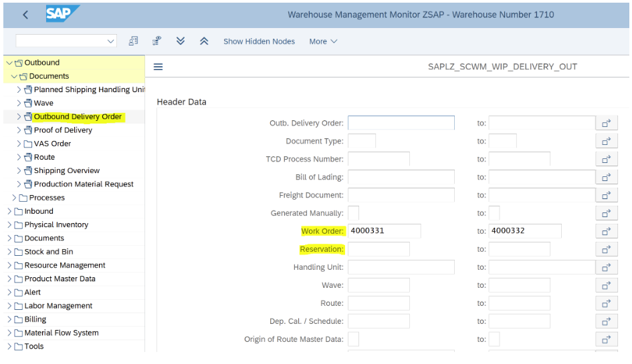This screenshot has width=632, height=364.
Task: Click the Handling Unit from field
Action: (401, 267)
